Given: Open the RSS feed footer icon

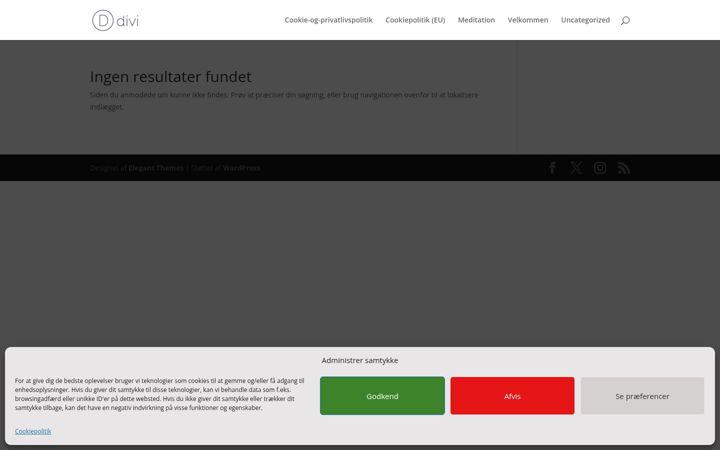Looking at the screenshot, I should [624, 168].
